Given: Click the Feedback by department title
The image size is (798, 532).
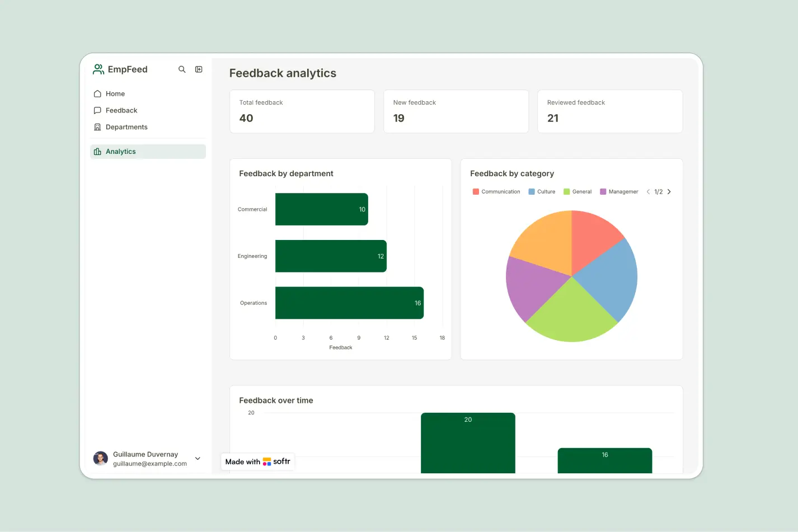Looking at the screenshot, I should 286,173.
